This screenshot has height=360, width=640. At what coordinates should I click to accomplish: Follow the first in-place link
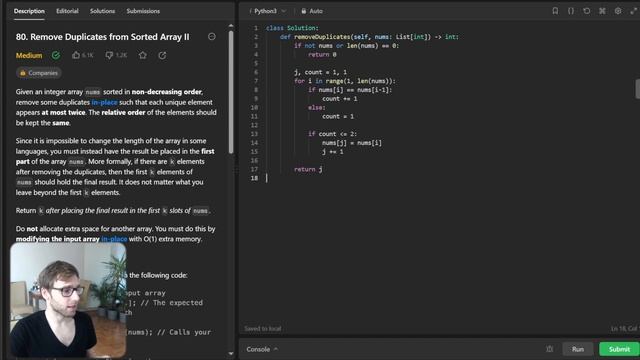104,102
